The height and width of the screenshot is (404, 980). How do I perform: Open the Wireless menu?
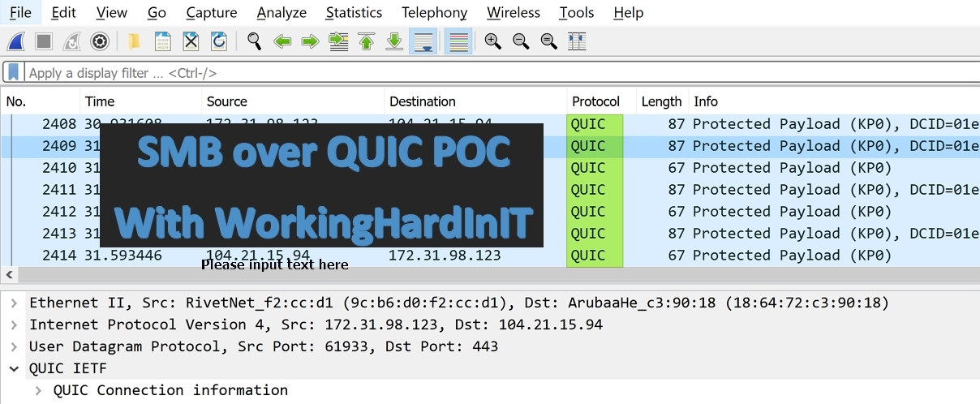click(514, 12)
